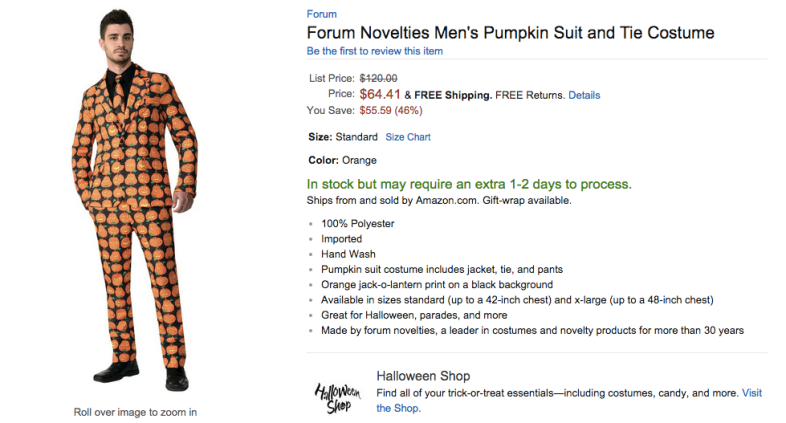Image resolution: width=786 pixels, height=423 pixels.
Task: Click 'Ships from and sold by Amazon.com' text
Action: click(392, 200)
